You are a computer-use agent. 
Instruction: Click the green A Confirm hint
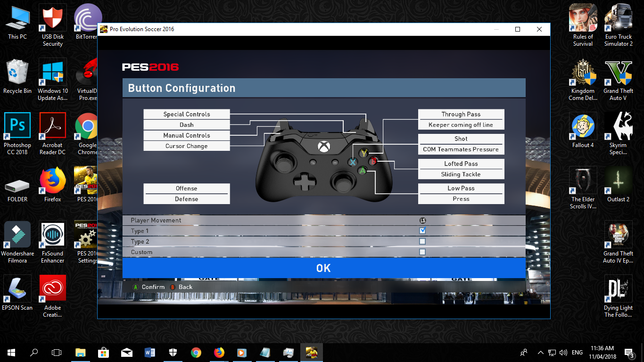tap(149, 287)
